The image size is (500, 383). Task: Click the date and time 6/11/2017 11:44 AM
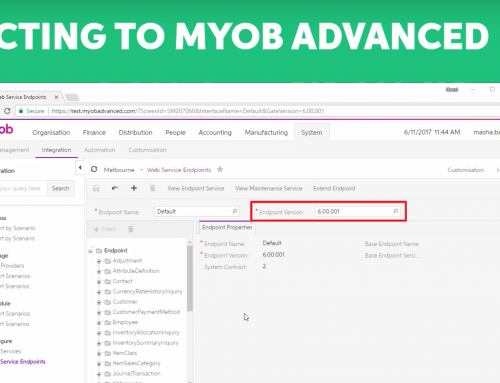tap(432, 132)
